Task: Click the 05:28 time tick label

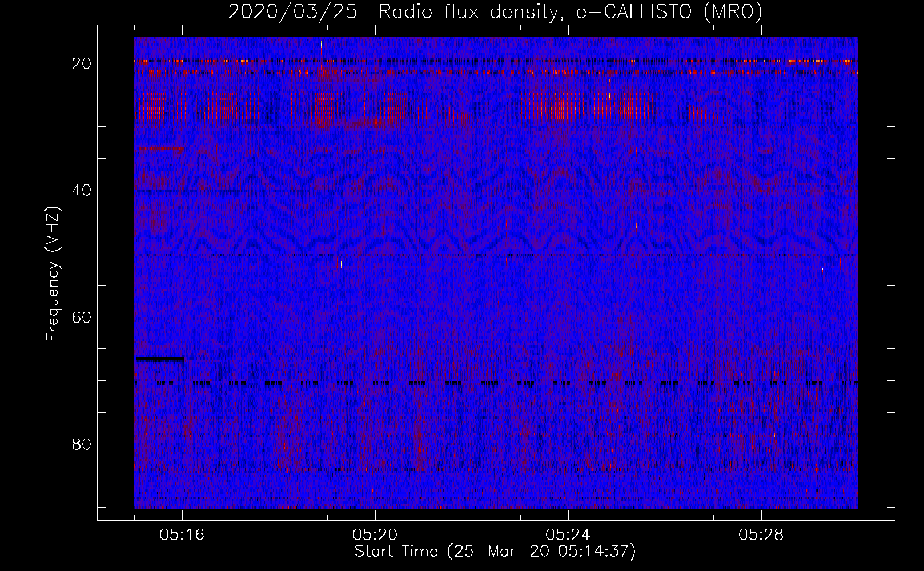Action: 761,535
